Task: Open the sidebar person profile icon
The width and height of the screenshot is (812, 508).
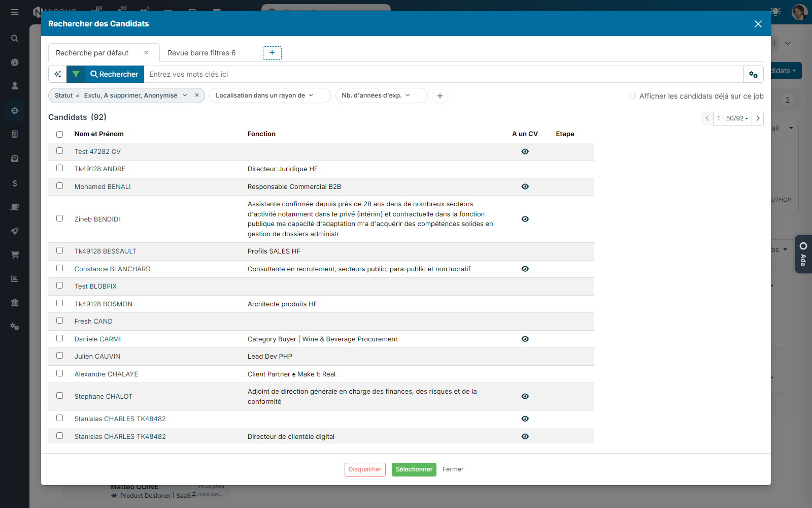Action: pyautogui.click(x=15, y=86)
